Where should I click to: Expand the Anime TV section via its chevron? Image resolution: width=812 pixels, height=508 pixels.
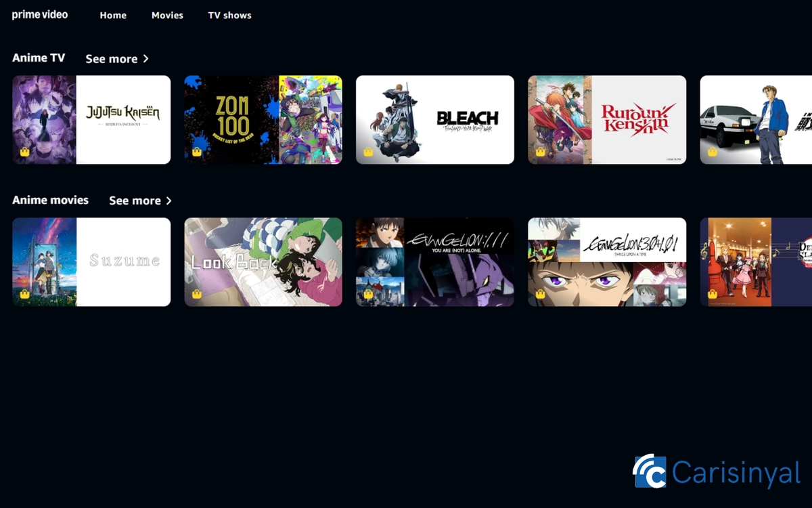point(146,58)
